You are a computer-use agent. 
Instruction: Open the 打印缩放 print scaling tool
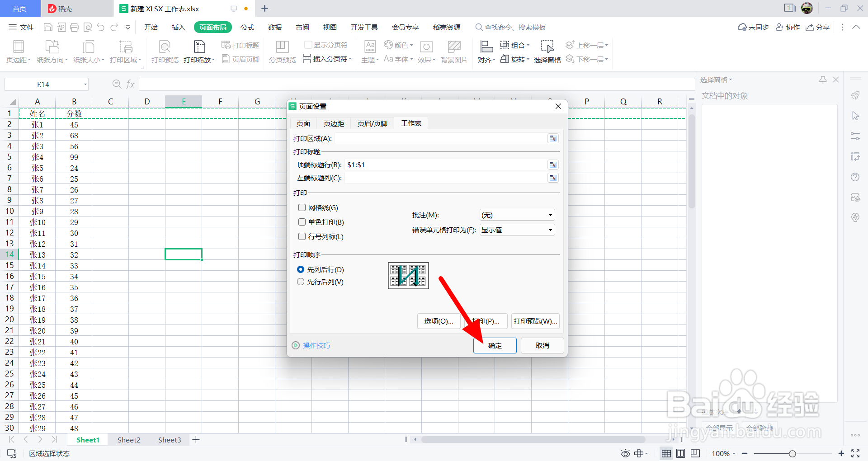coord(199,52)
